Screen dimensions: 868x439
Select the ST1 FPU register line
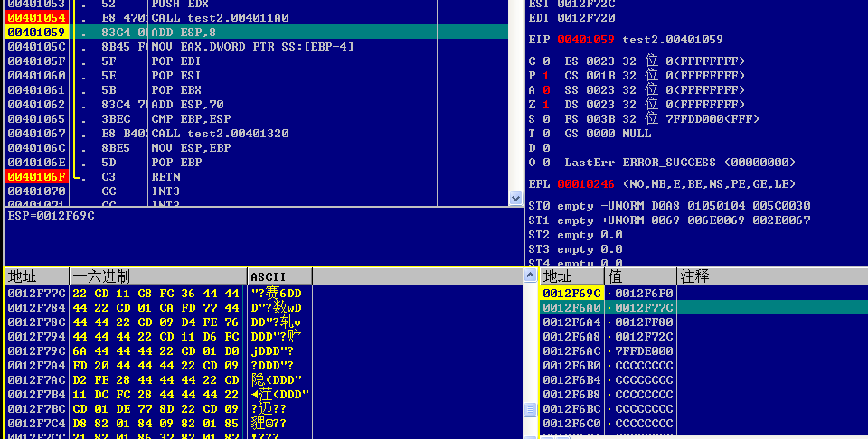click(669, 219)
